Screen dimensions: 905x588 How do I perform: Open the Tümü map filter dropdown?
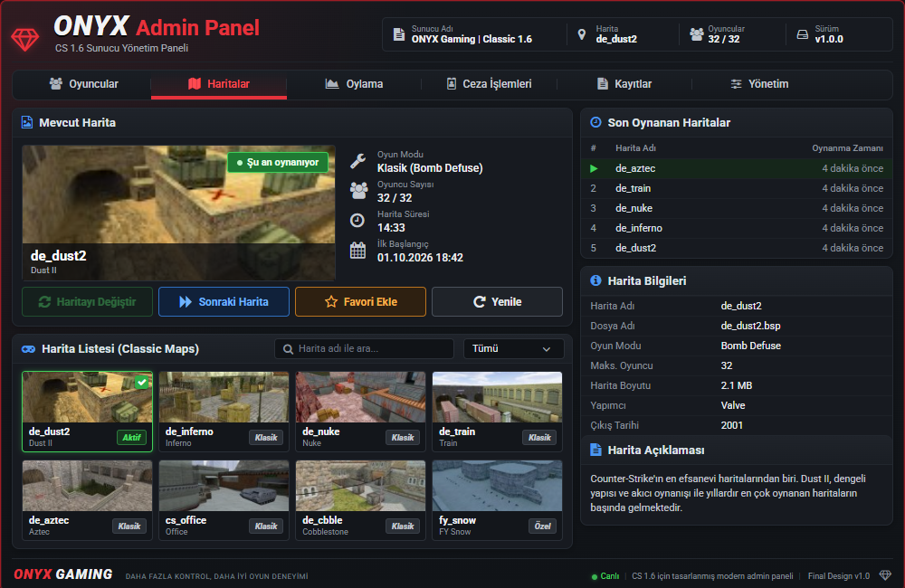tap(514, 348)
